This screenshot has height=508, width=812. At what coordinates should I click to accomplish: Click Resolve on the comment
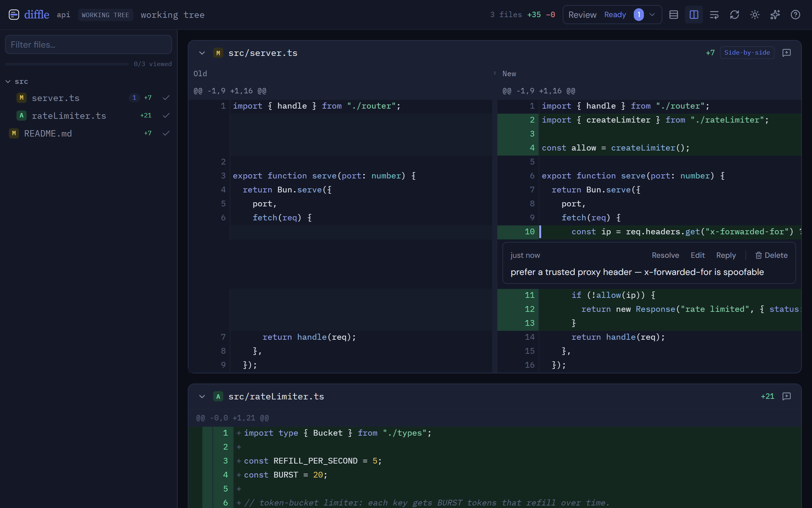[x=665, y=255]
